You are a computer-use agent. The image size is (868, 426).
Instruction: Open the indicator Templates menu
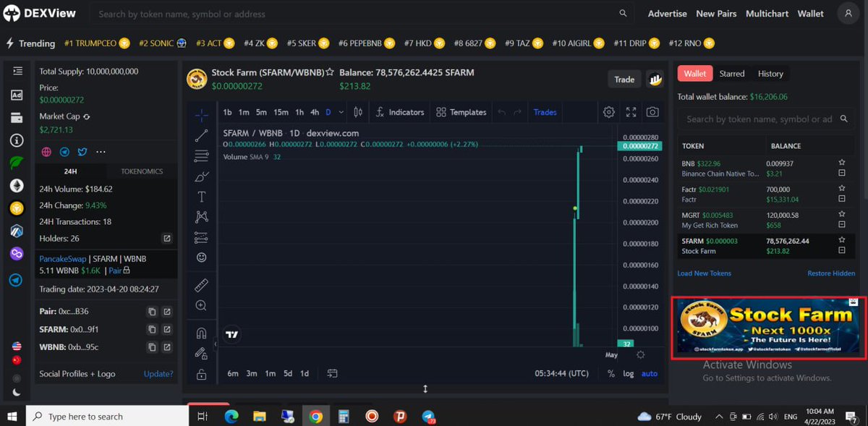click(x=461, y=112)
